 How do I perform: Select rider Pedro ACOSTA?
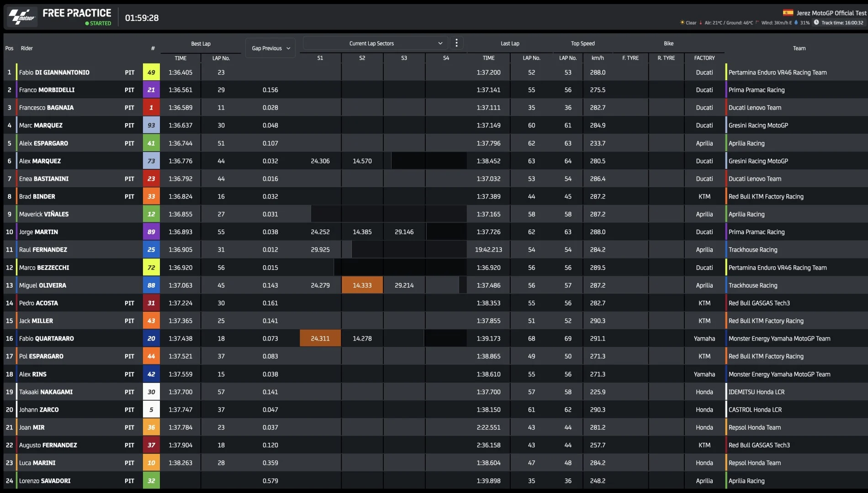pos(38,303)
